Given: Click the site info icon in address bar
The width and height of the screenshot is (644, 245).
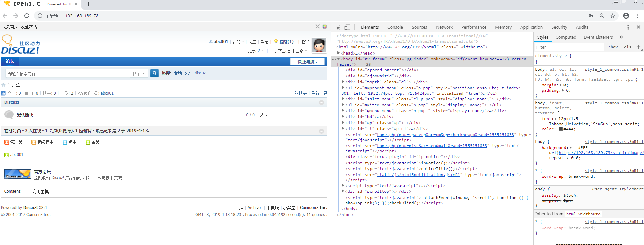Looking at the screenshot, I should click(x=40, y=16).
